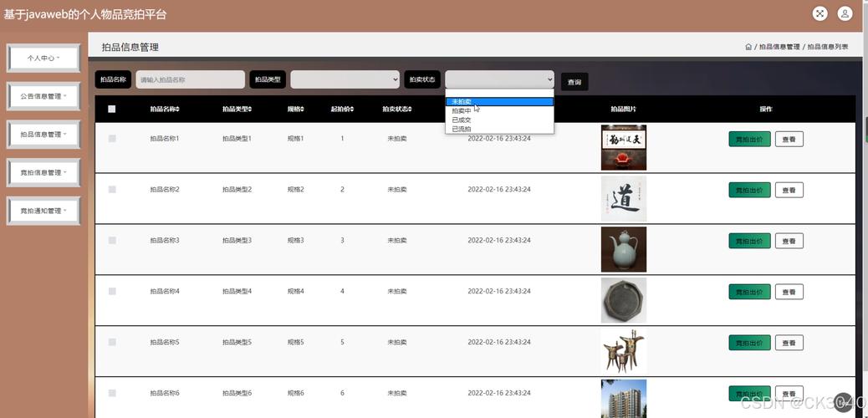Image resolution: width=868 pixels, height=418 pixels.
Task: Click the 拍品类型4 cell
Action: point(237,291)
